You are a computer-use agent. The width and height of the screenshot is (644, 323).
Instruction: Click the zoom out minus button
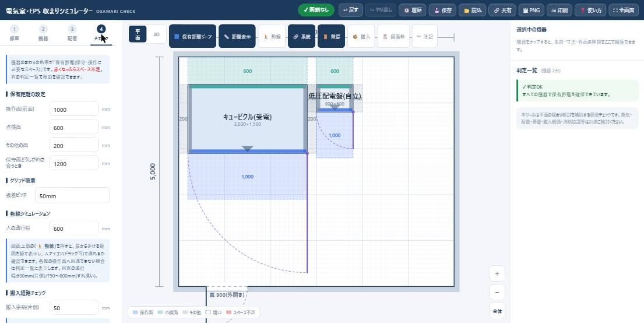click(497, 292)
